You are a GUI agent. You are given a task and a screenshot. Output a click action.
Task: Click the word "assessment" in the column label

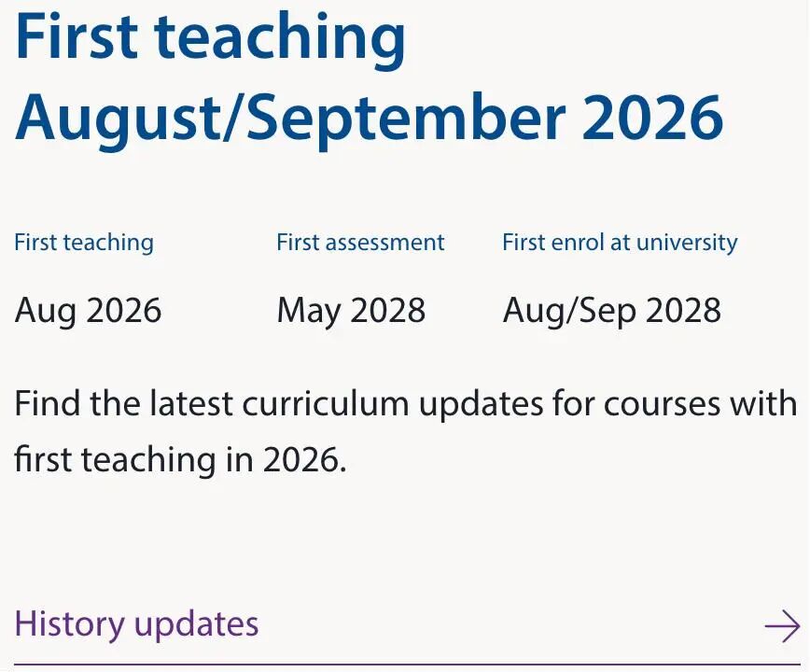(x=385, y=243)
